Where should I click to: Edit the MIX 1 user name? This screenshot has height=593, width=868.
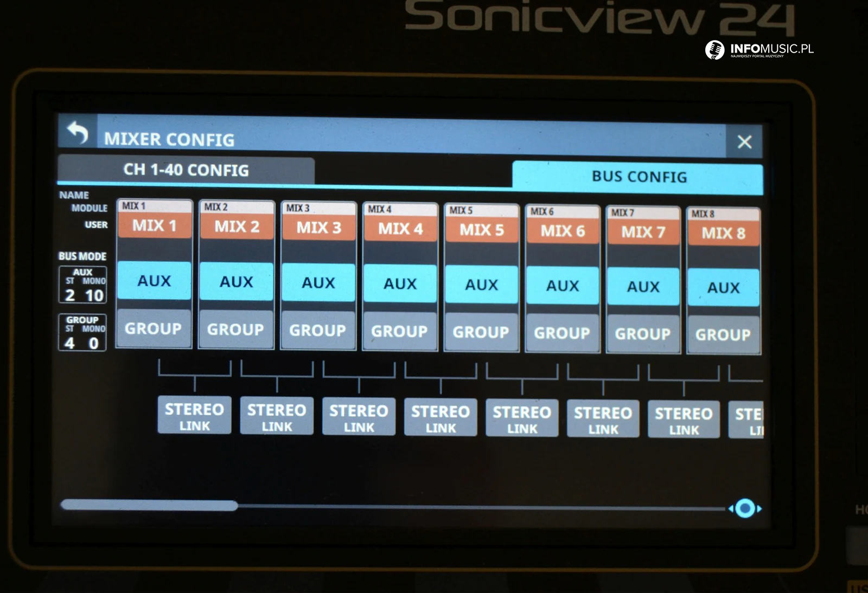point(155,225)
